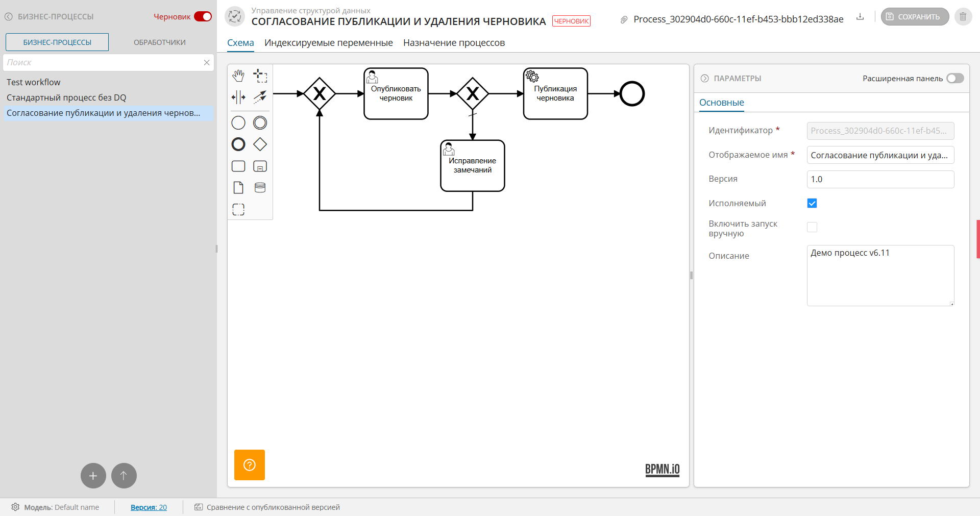Screen dimensions: 980x516
Task: Select the end event circle on diagram
Action: click(632, 93)
